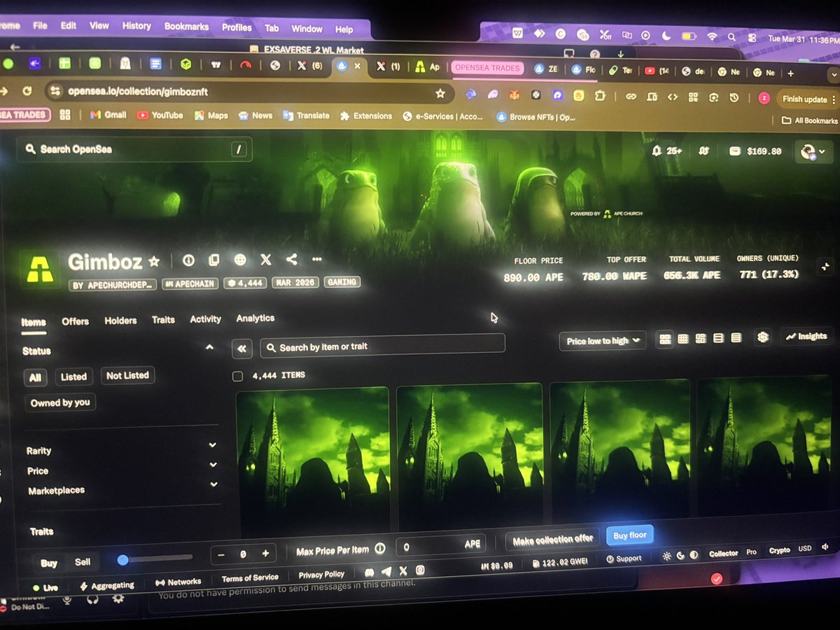Collapse the filter sidebar with double-arrow button
Viewport: 840px width, 630px height.
coord(241,349)
